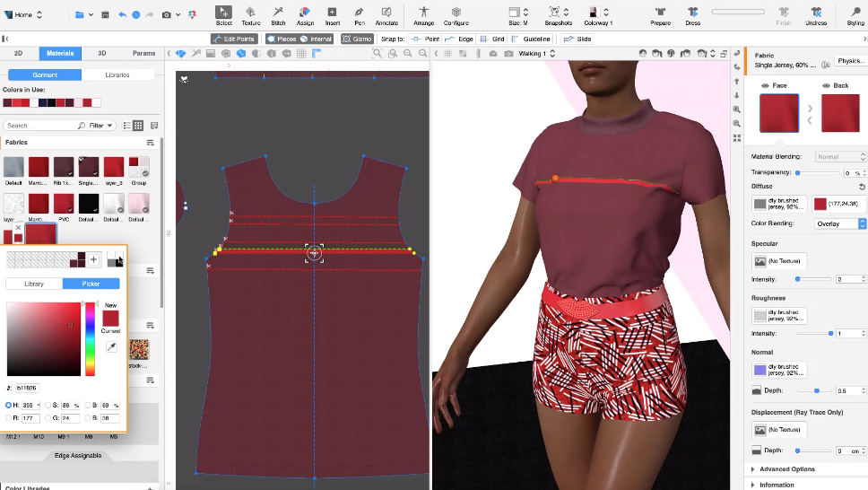Select the H hue radio button
Viewport: 868px width, 490px height.
(9, 406)
